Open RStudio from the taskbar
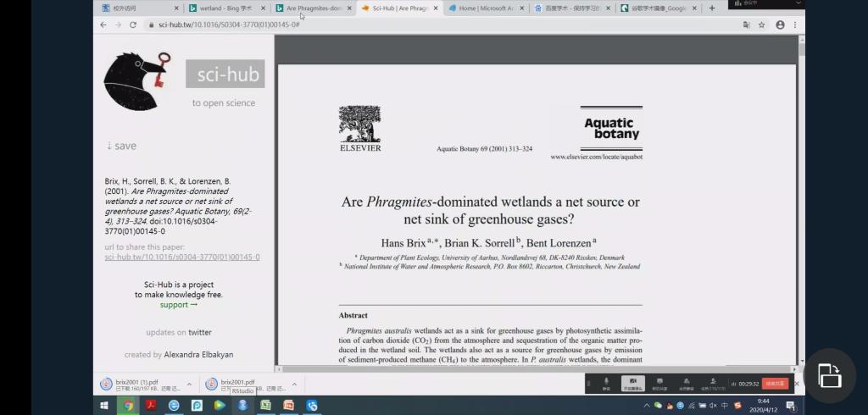The width and height of the screenshot is (868, 415). (242, 406)
